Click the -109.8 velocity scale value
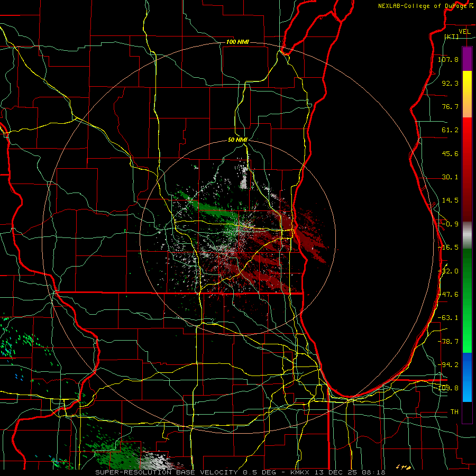Viewport: 476px width, 476px height. pos(448,388)
